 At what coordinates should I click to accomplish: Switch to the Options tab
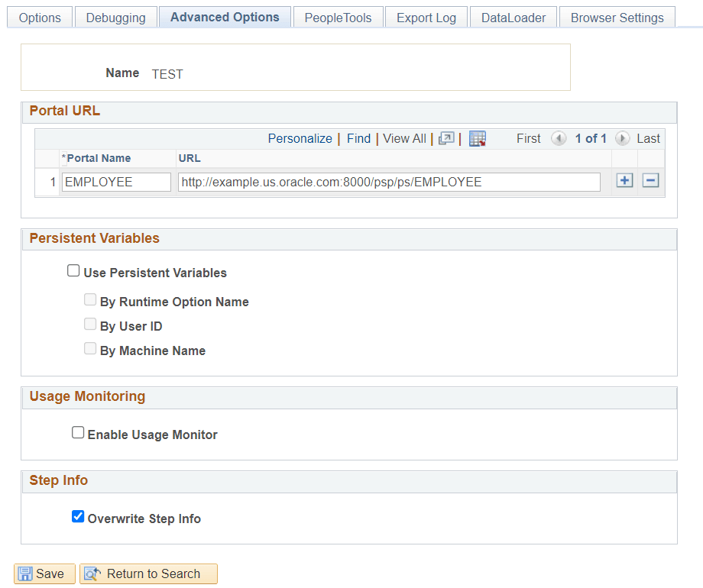click(40, 17)
